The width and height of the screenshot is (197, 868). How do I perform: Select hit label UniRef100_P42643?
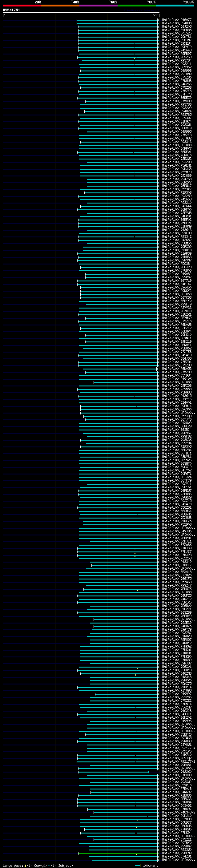[177, 50]
